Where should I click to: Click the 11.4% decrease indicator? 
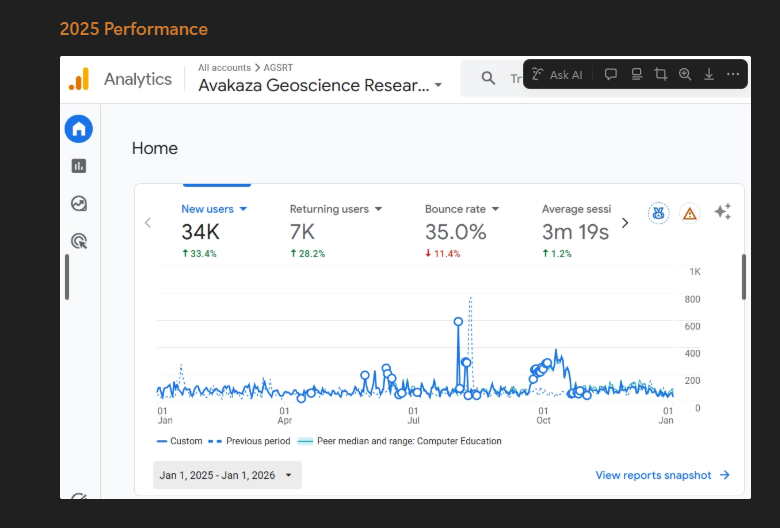click(443, 253)
